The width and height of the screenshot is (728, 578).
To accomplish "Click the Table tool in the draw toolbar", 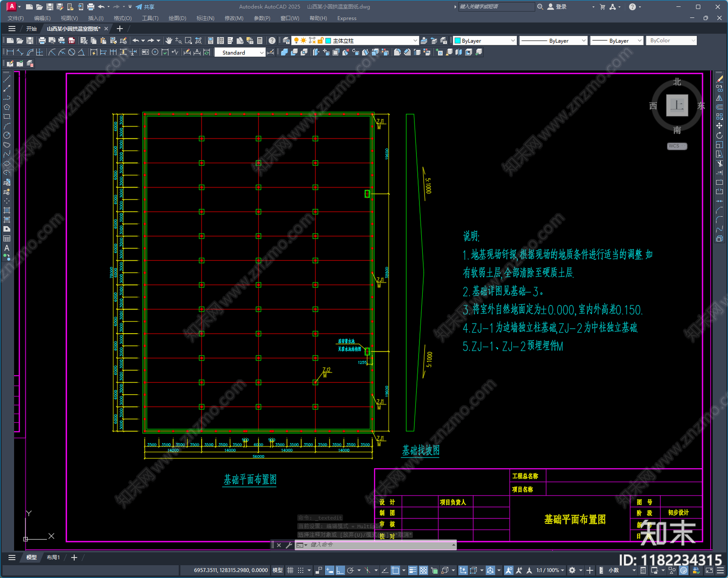I will pos(7,238).
